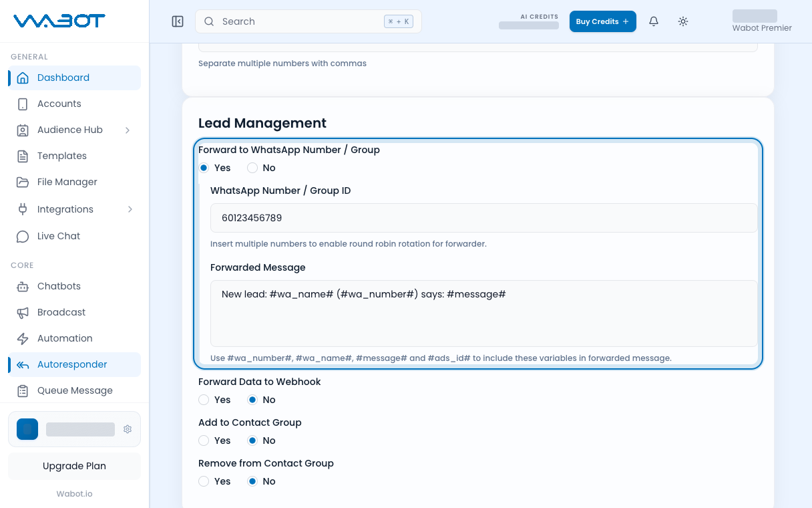Open the Accounts menu item

coord(74,104)
